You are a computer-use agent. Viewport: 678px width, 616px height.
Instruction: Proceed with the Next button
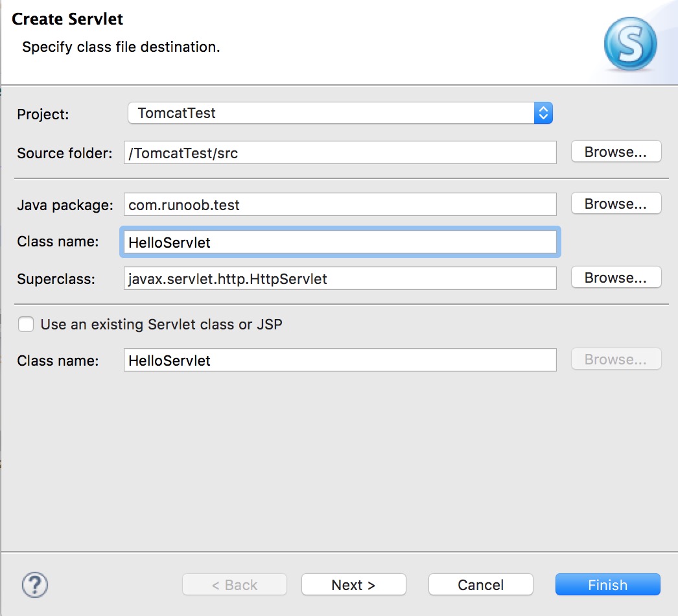353,585
